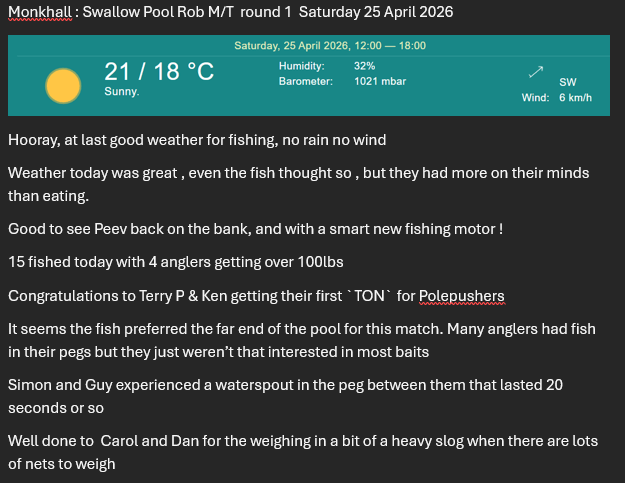Click the Wind 6 km/h reading
This screenshot has height=483, width=625.
click(x=574, y=98)
